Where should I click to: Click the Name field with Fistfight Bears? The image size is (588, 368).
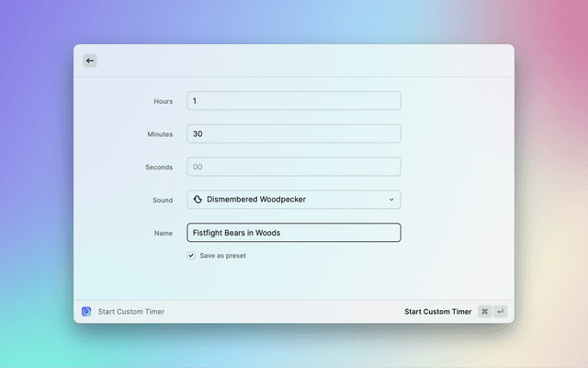(x=293, y=233)
